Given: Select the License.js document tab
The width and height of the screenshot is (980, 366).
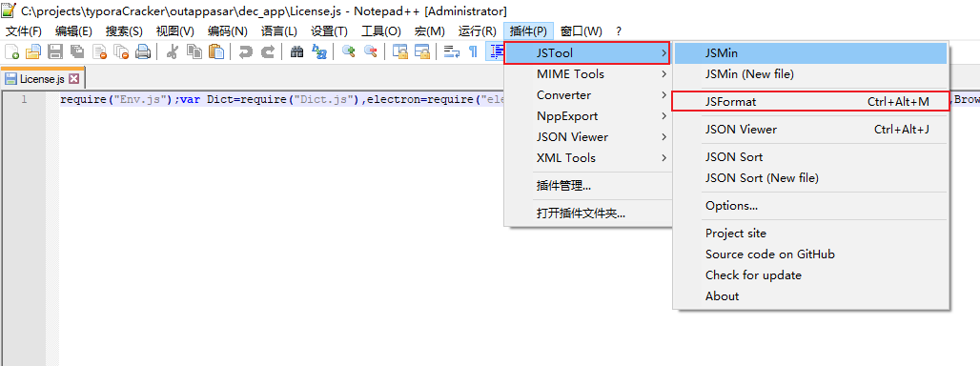Looking at the screenshot, I should [43, 79].
